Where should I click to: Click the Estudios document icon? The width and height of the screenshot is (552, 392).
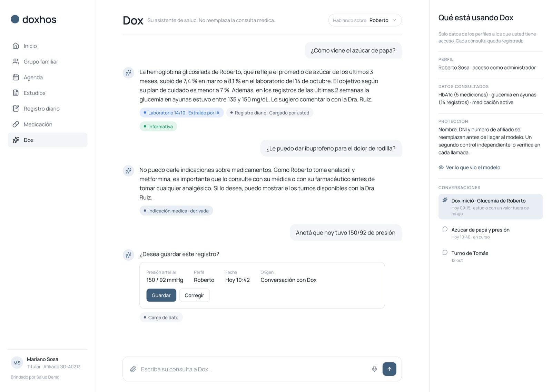[x=16, y=93]
